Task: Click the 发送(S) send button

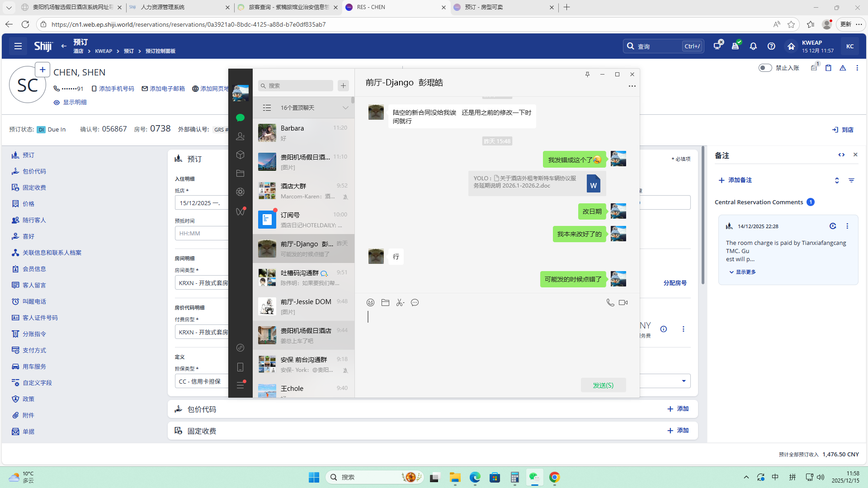Action: (603, 385)
